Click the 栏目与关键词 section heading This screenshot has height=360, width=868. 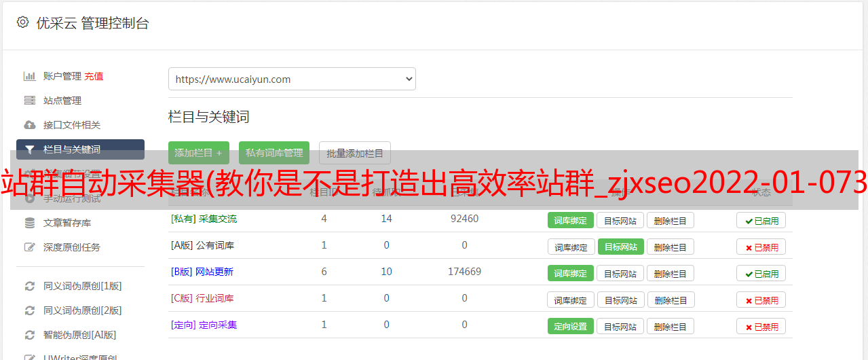coord(208,117)
